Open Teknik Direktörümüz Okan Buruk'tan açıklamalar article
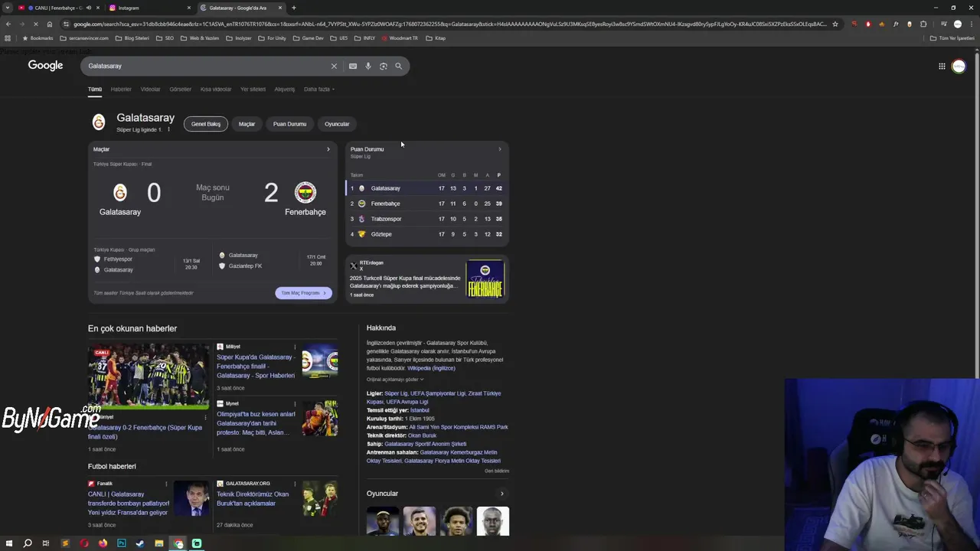This screenshot has width=980, height=551. (x=253, y=499)
